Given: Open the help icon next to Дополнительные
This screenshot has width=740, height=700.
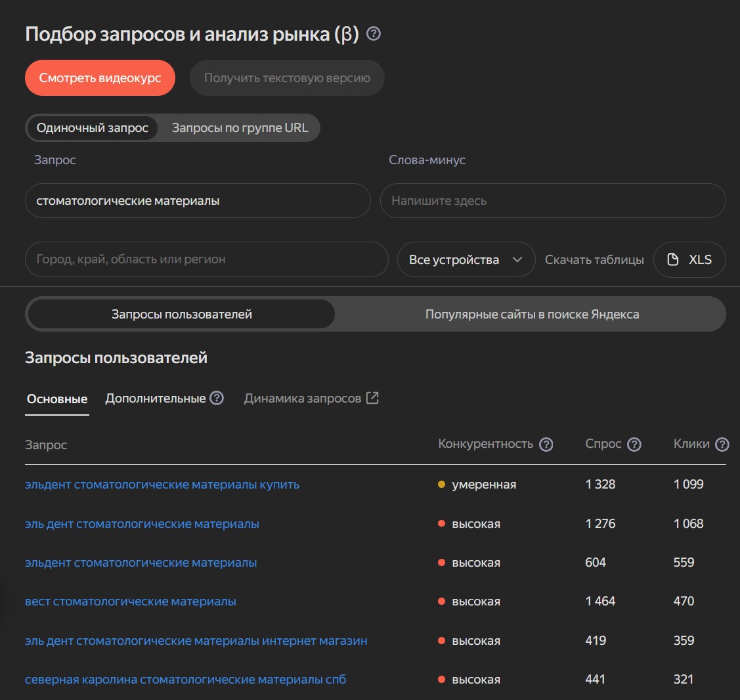Looking at the screenshot, I should click(217, 397).
